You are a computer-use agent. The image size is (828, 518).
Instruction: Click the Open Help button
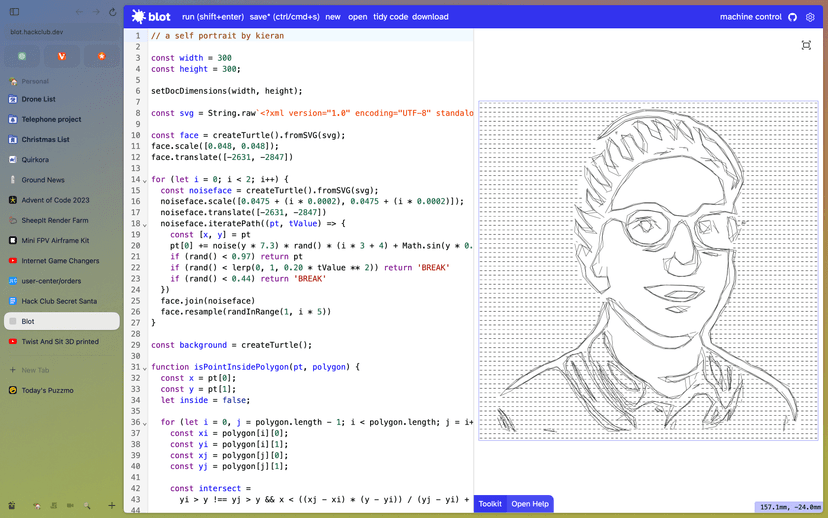[x=530, y=504]
